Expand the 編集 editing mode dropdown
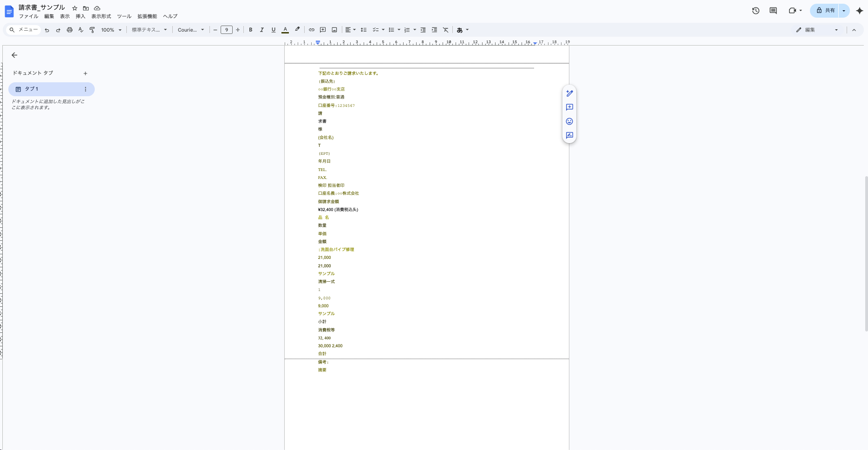This screenshot has height=450, width=868. coord(817,30)
